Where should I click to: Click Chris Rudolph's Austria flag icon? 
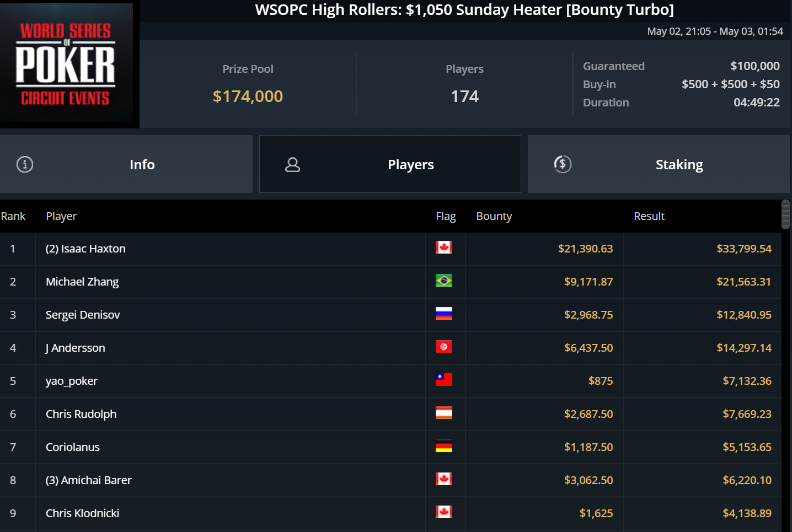pos(443,413)
